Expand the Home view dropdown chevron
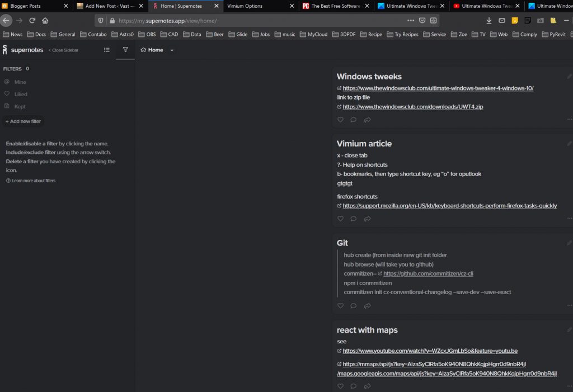 point(172,50)
